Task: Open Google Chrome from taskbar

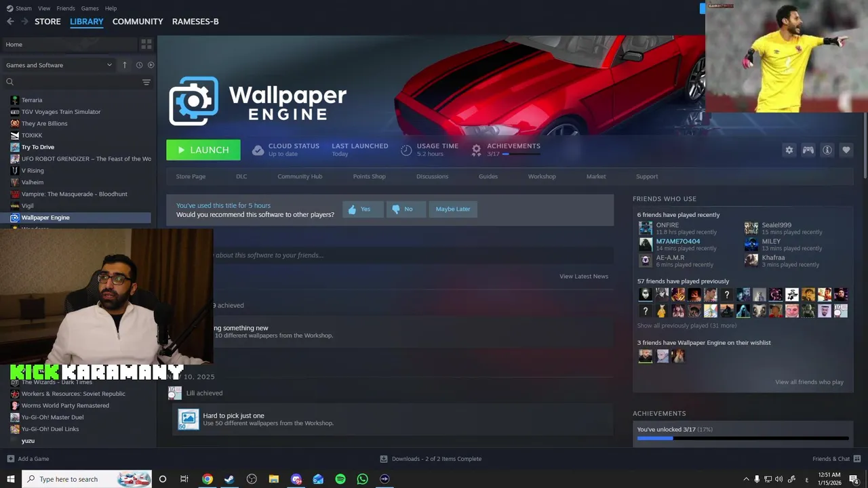Action: (x=208, y=479)
